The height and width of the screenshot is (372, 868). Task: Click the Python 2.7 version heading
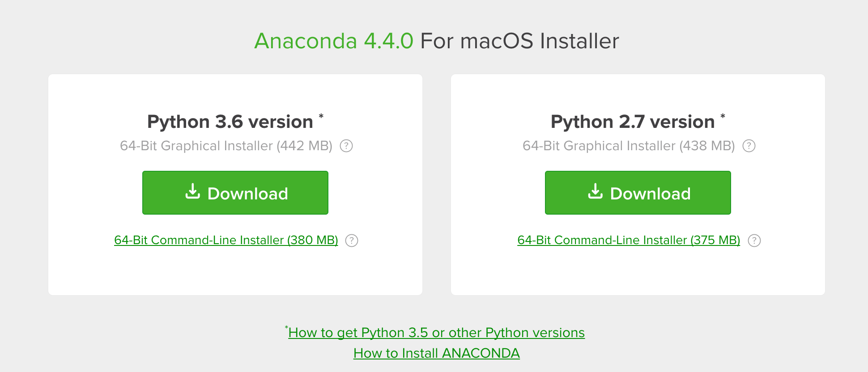(633, 121)
